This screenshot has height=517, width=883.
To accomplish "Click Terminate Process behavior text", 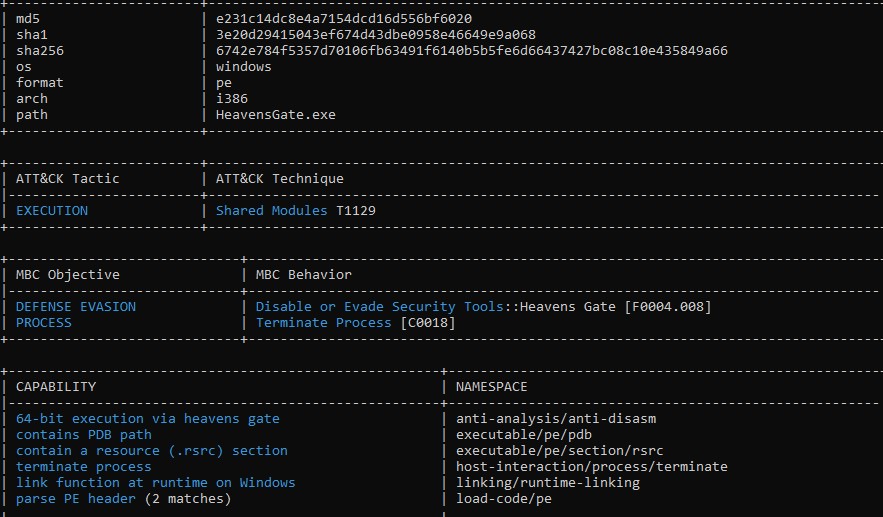I will pos(323,323).
